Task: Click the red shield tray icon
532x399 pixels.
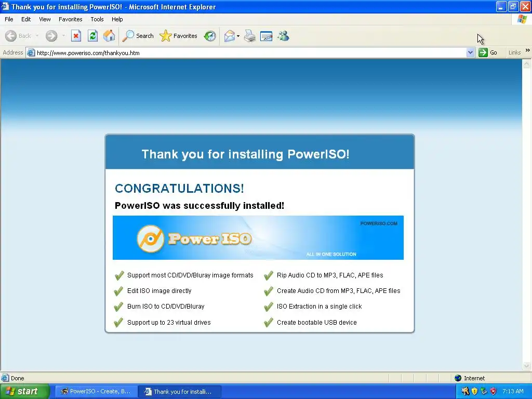Action: click(494, 391)
